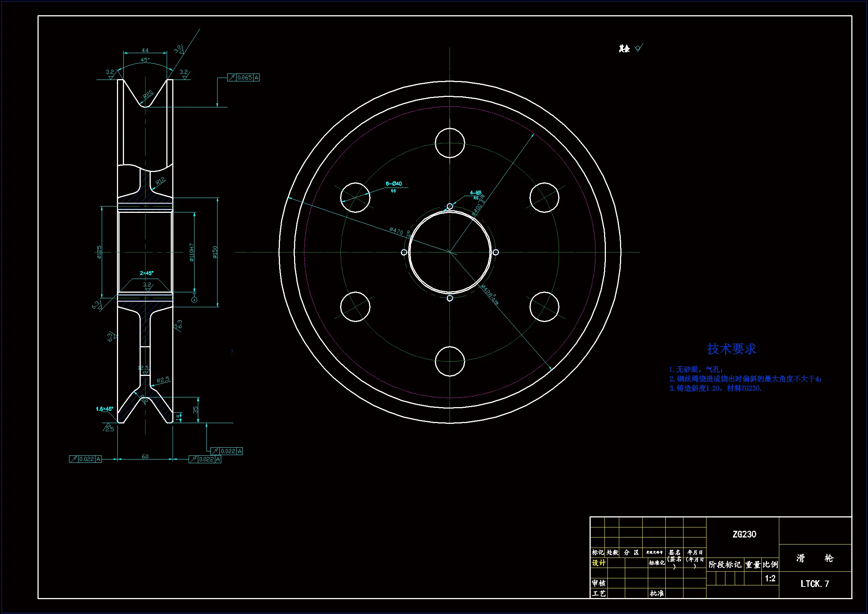Click the 技术要求 heading text
This screenshot has height=614, width=868.
(731, 349)
